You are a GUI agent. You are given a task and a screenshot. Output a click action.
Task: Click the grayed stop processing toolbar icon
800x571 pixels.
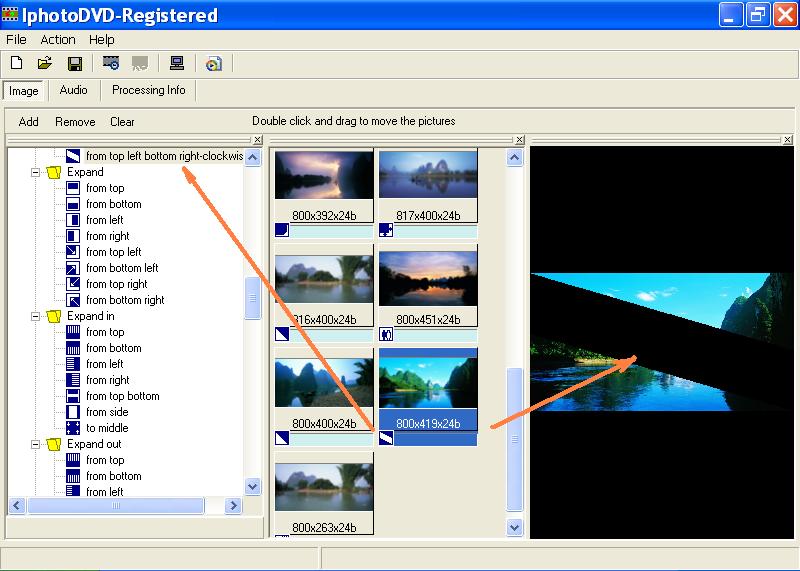pyautogui.click(x=140, y=63)
